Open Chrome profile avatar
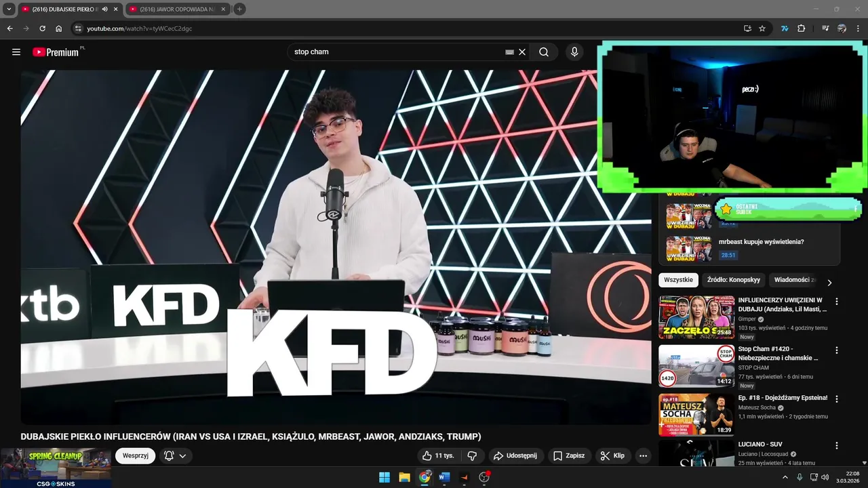Screen dimensions: 868x488 pos(842,28)
